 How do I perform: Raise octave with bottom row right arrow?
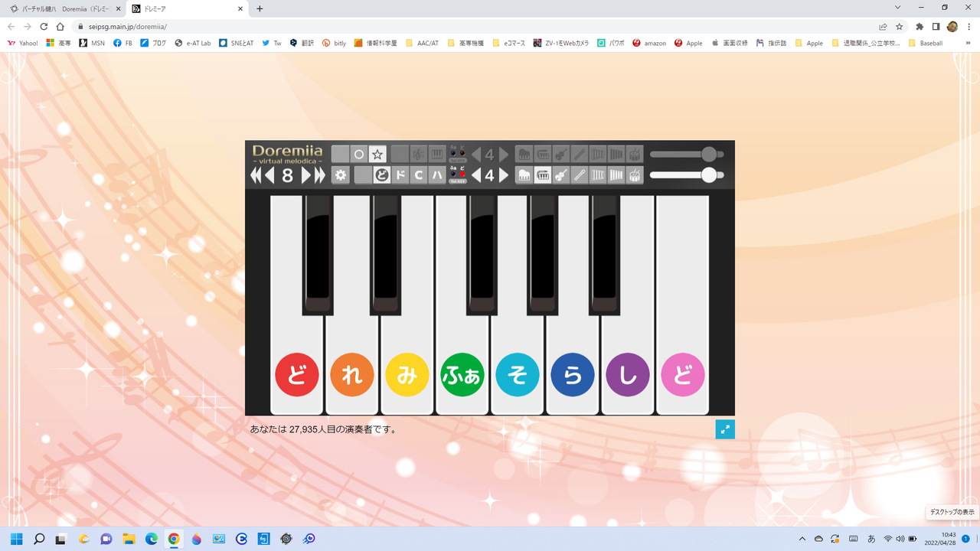(504, 175)
